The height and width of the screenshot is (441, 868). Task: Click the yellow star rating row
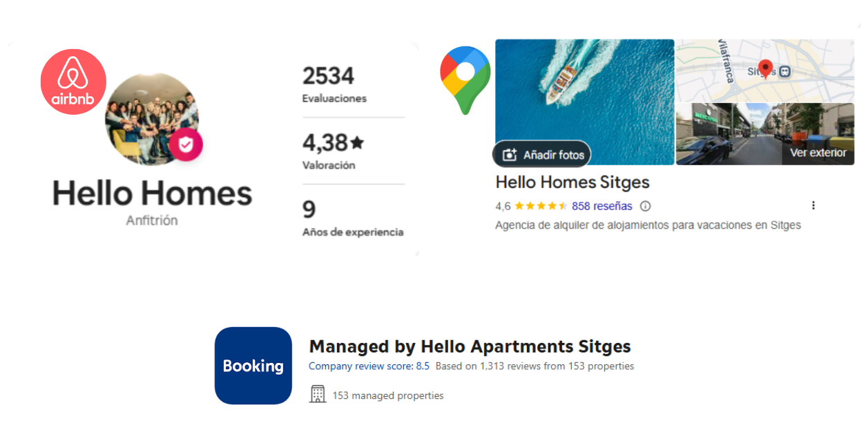(541, 206)
